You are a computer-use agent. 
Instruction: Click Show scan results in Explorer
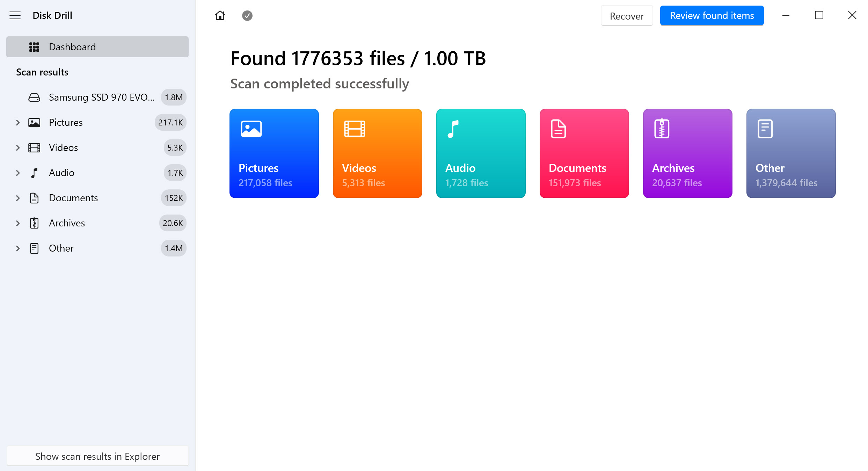point(97,456)
